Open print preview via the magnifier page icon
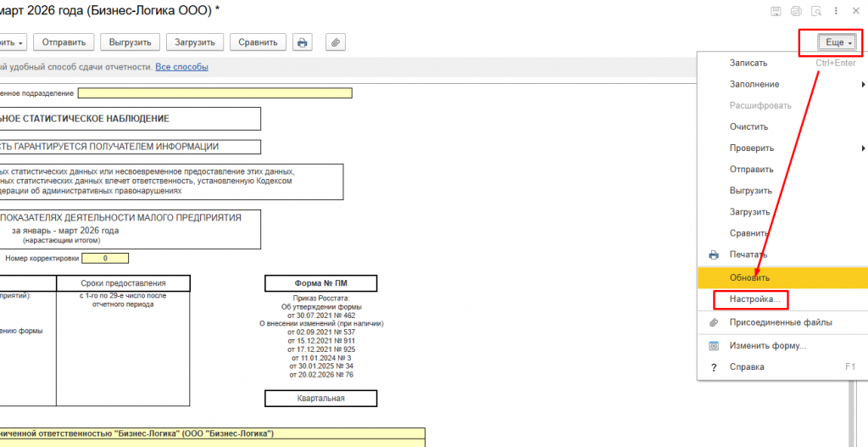868x447 pixels. [x=816, y=11]
